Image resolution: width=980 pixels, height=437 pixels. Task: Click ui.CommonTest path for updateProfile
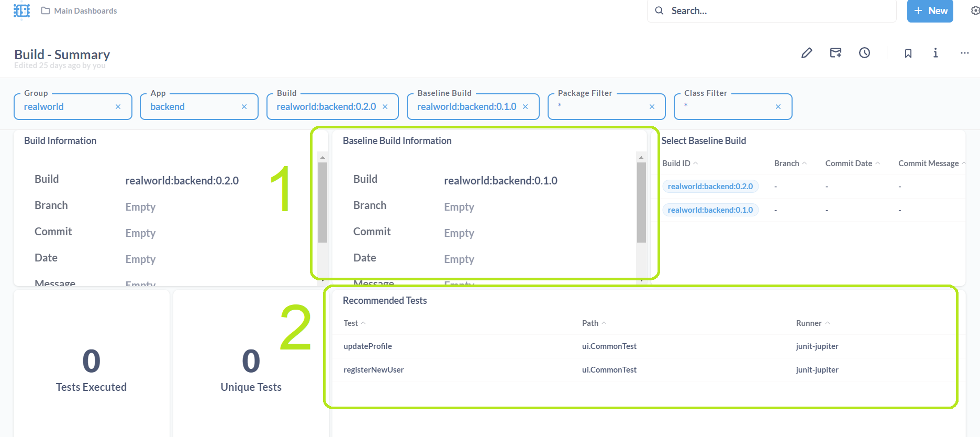point(609,346)
